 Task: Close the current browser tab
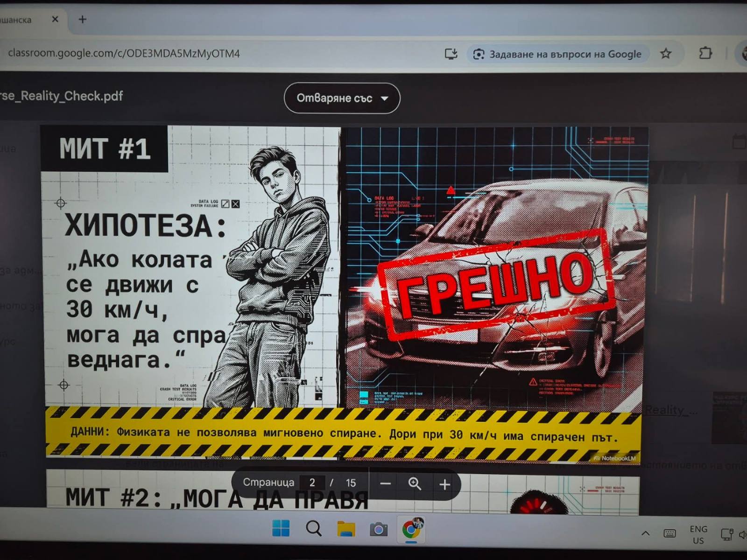tap(55, 19)
